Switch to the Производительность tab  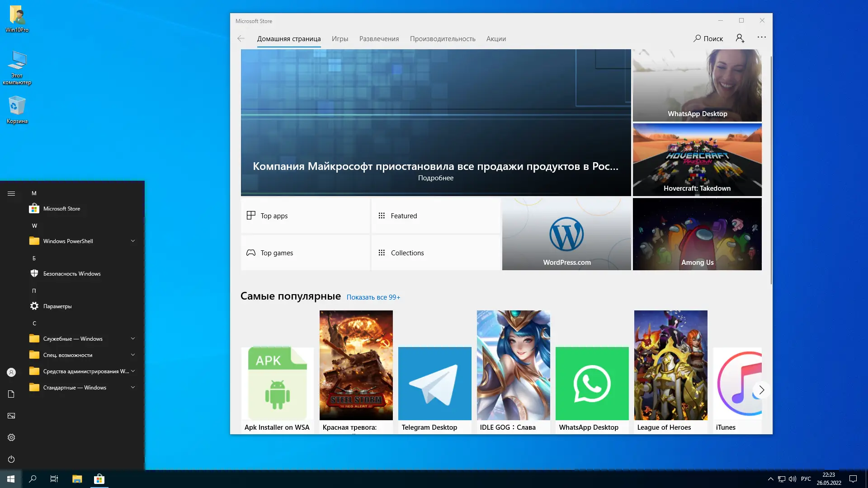(442, 39)
